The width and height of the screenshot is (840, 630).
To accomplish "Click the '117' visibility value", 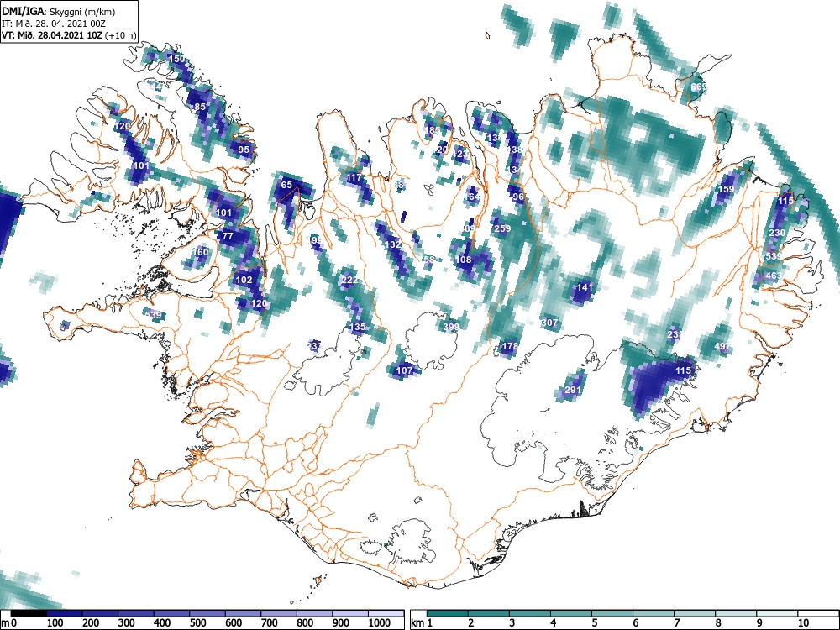I will point(354,177).
